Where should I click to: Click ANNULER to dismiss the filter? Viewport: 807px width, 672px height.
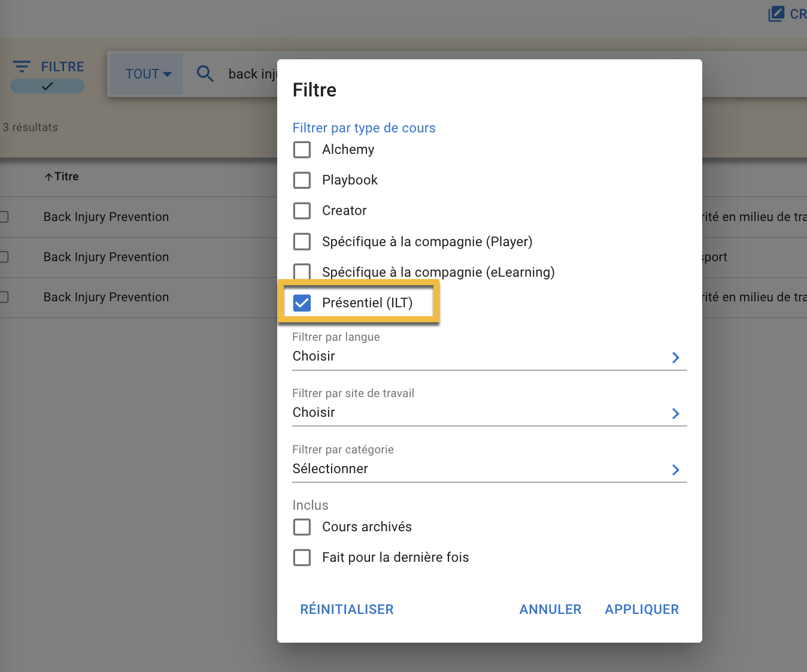pyautogui.click(x=550, y=610)
